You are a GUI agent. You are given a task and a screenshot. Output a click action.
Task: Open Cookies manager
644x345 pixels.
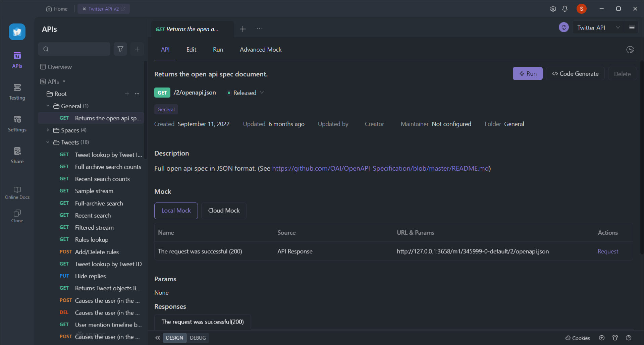578,338
